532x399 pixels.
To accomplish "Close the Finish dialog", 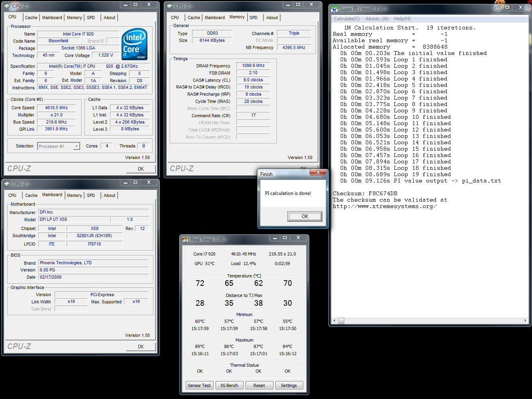I will coord(318,173).
